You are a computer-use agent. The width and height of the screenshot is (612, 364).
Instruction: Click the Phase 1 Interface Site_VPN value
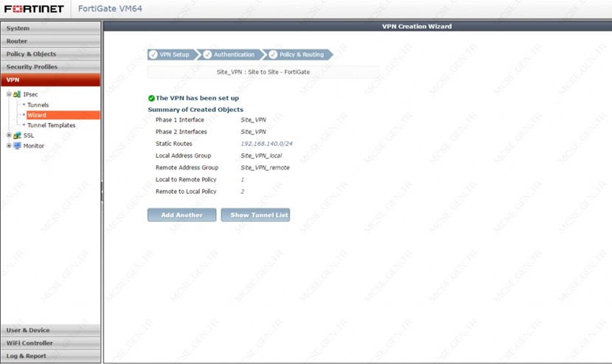[254, 120]
